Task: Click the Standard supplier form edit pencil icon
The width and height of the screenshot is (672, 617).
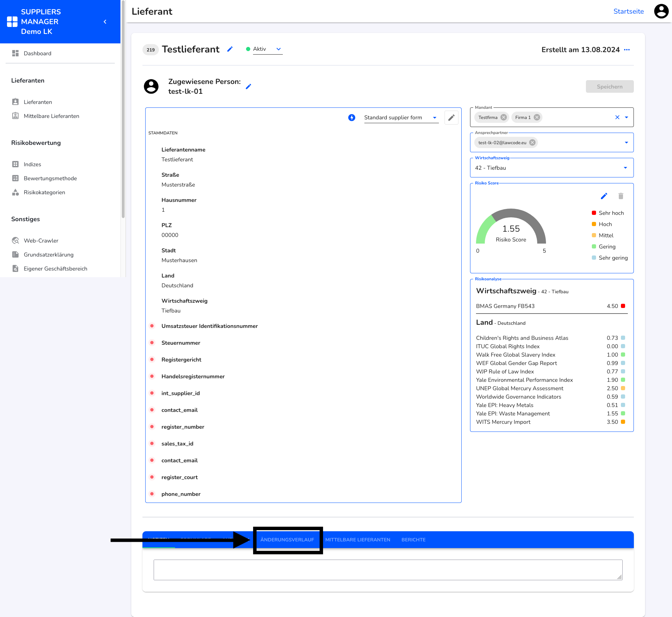Action: [x=451, y=118]
